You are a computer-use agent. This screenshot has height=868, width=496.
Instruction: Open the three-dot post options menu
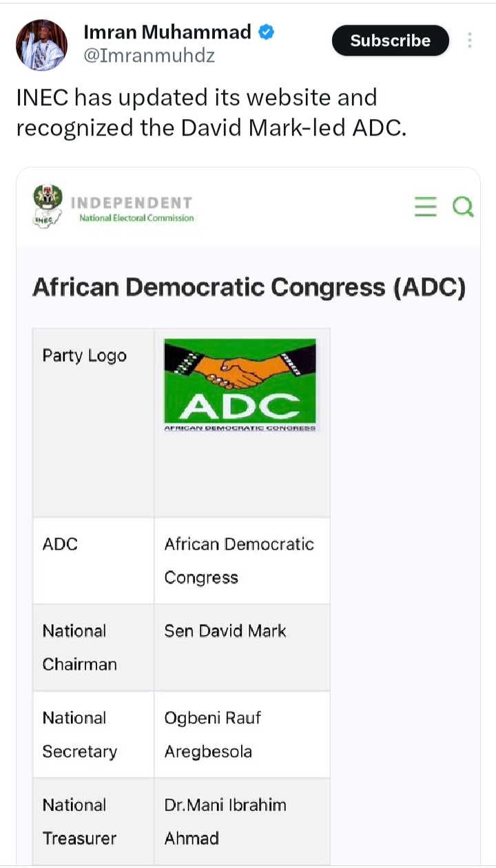tap(470, 40)
